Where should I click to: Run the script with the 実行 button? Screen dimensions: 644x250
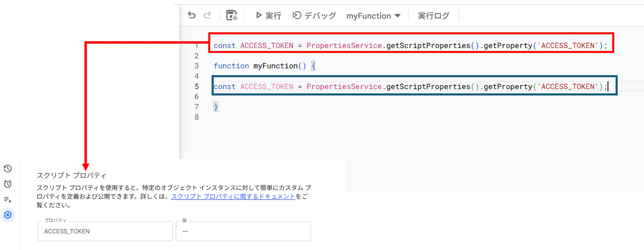[268, 16]
